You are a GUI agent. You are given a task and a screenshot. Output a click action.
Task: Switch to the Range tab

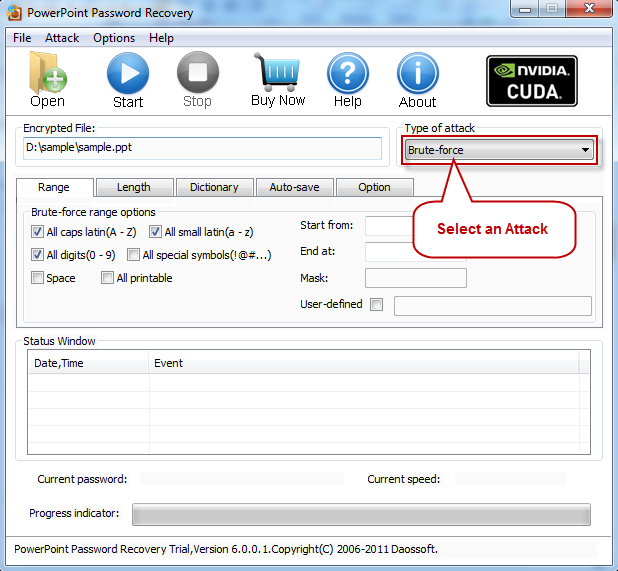[54, 187]
